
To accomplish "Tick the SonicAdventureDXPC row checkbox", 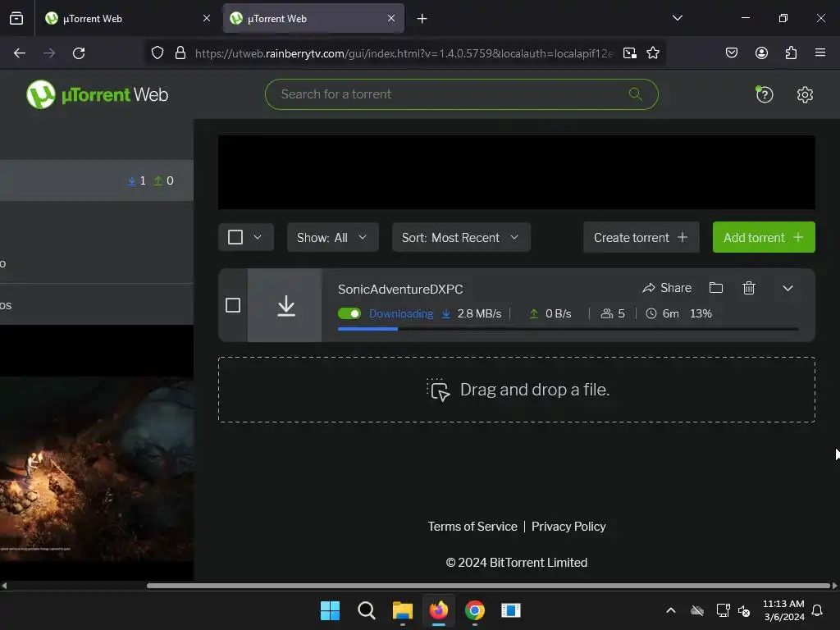I will [233, 305].
